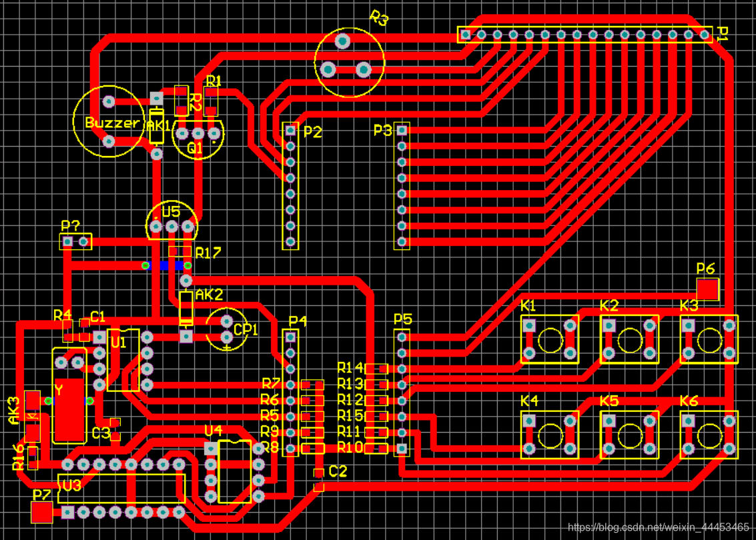Screen dimensions: 756x540
Task: Select the R15 resistor designator
Action: click(350, 415)
